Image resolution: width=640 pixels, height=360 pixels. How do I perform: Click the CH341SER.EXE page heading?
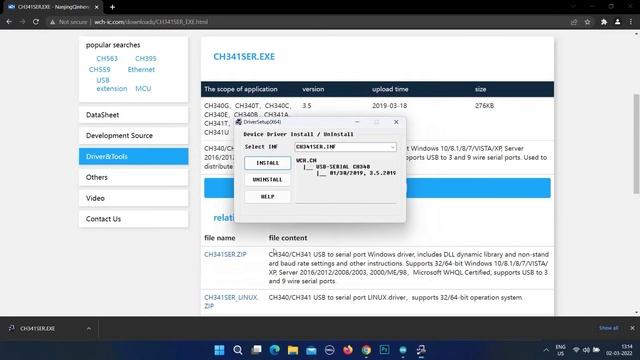[x=244, y=56]
